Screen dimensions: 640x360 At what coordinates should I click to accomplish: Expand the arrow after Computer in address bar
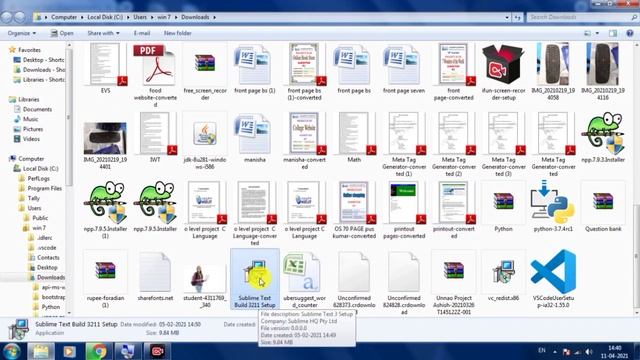pyautogui.click(x=82, y=17)
